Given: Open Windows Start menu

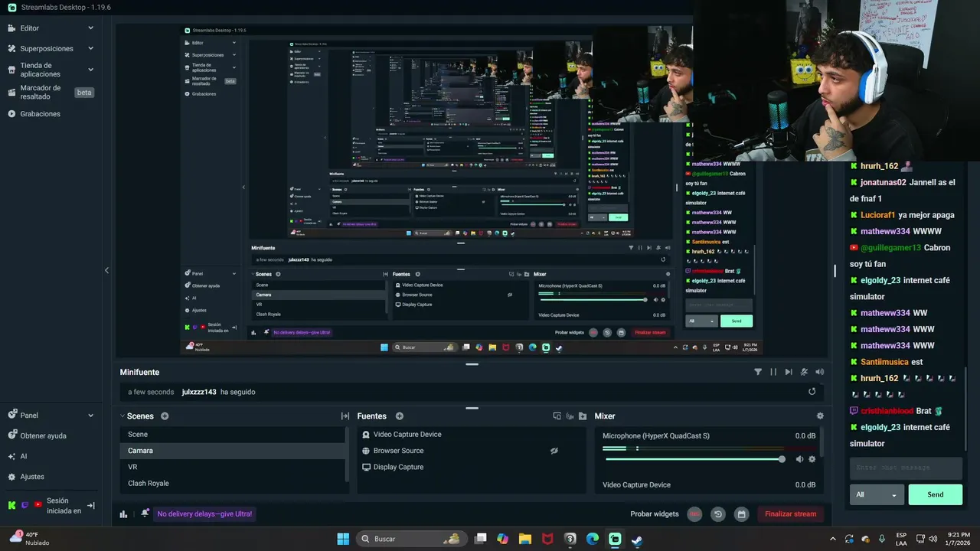Looking at the screenshot, I should 342,539.
